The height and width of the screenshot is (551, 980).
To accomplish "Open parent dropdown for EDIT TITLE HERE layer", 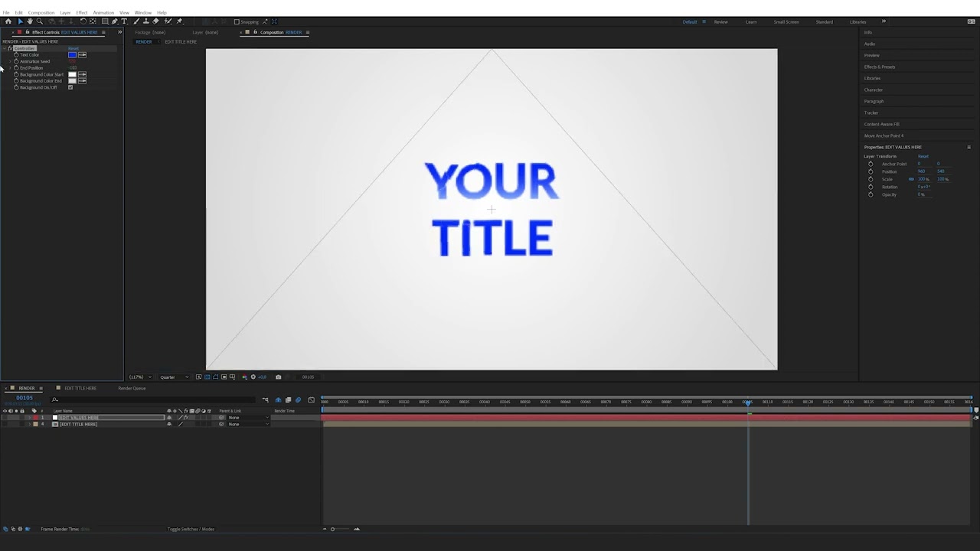I will click(248, 424).
